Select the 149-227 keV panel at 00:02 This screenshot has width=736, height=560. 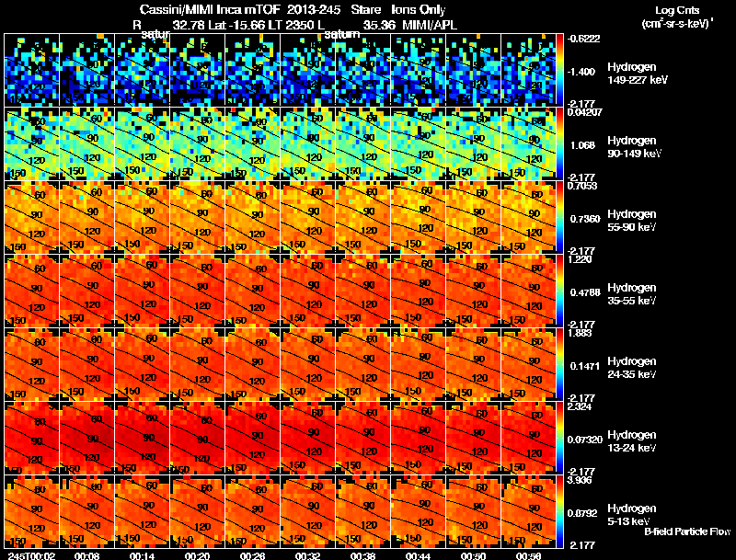(32, 69)
